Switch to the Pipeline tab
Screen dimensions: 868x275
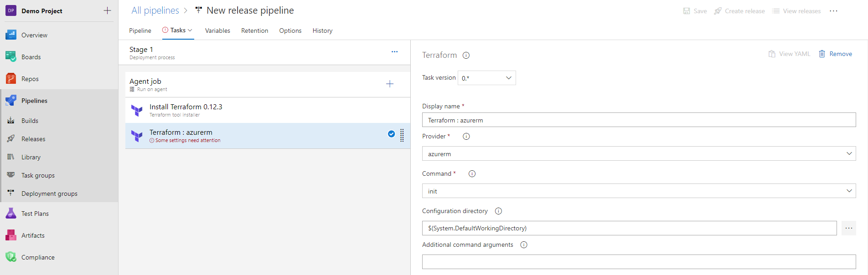tap(140, 31)
